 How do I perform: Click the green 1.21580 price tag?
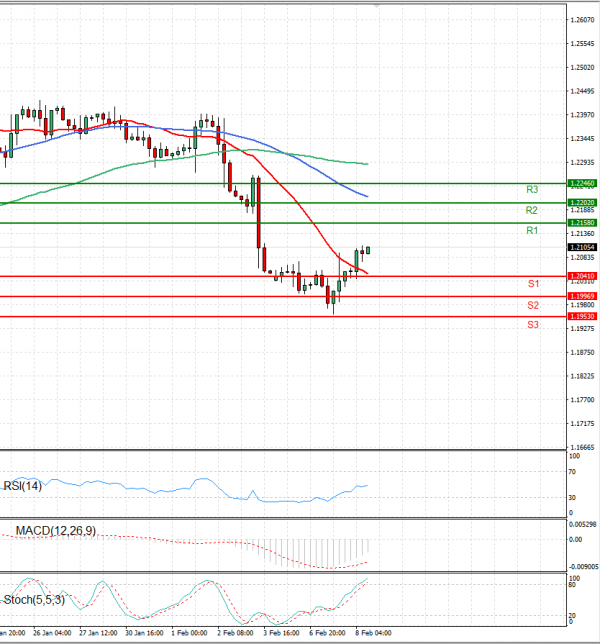(x=582, y=223)
